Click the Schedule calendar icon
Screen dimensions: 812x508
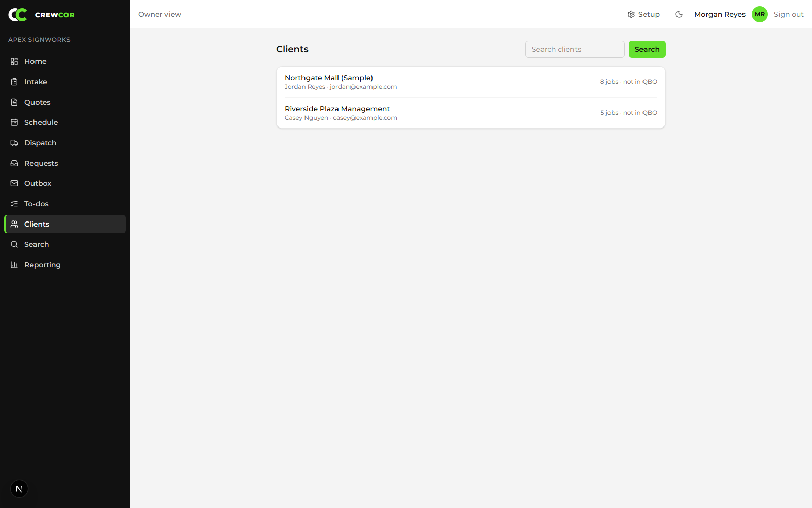(x=14, y=122)
